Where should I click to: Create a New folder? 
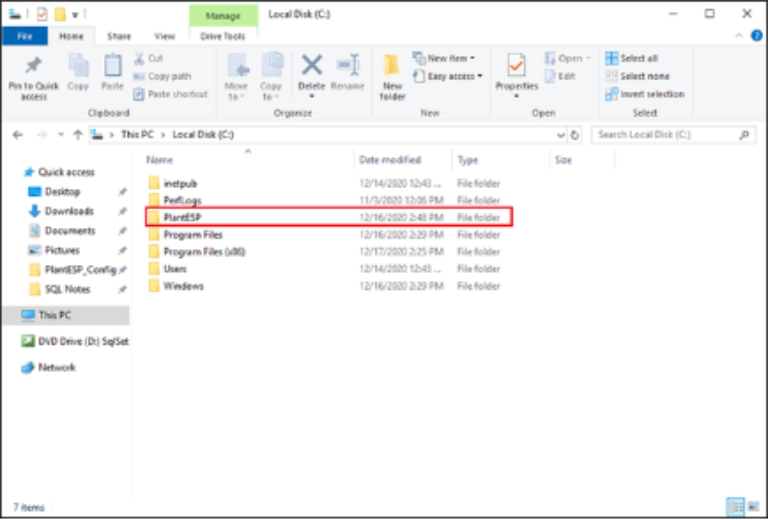coord(392,77)
